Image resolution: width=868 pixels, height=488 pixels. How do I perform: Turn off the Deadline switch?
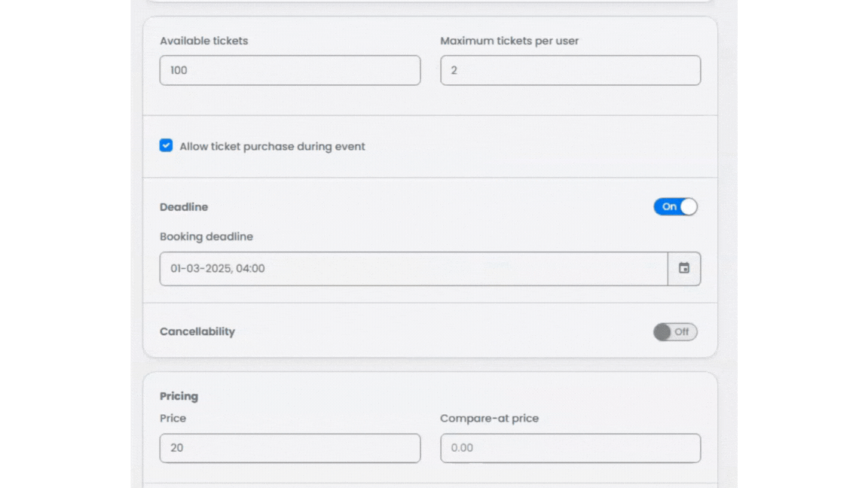[675, 206]
